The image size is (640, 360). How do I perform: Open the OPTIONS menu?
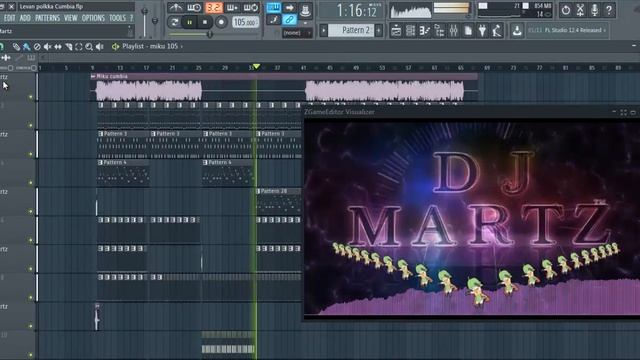[93, 18]
